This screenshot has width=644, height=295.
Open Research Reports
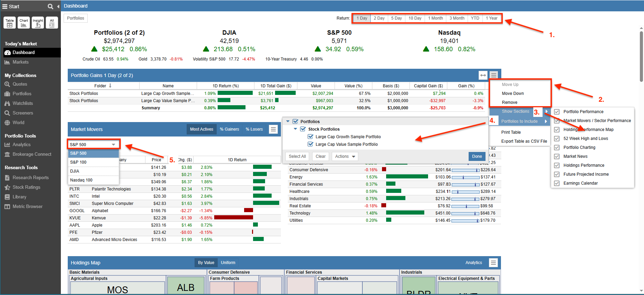(30, 177)
